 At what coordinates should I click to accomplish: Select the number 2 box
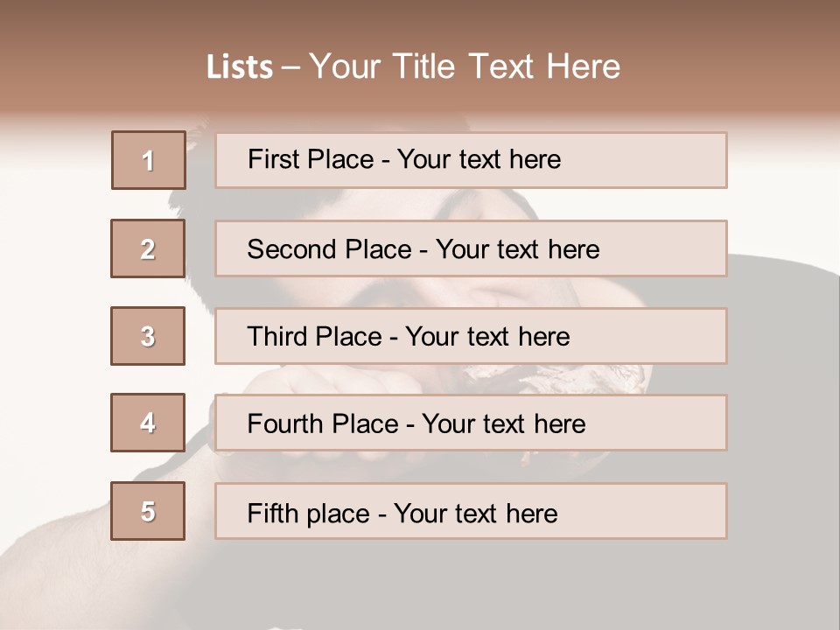click(148, 248)
